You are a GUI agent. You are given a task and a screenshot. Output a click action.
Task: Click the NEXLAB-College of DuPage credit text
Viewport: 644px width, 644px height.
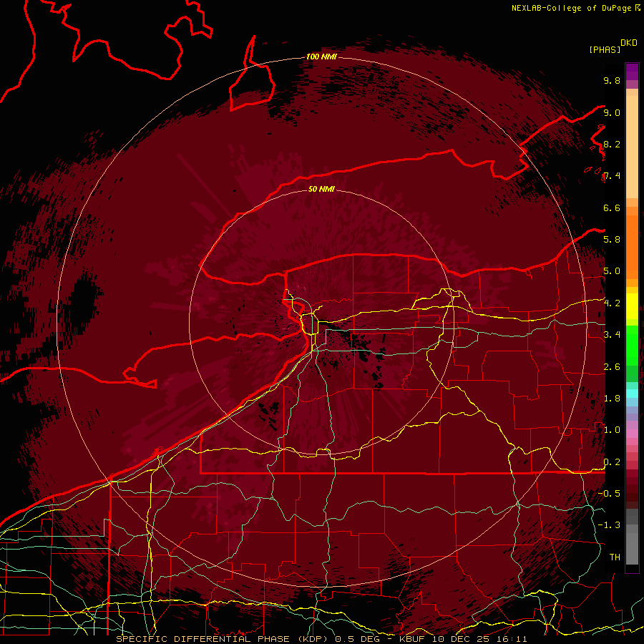click(571, 8)
